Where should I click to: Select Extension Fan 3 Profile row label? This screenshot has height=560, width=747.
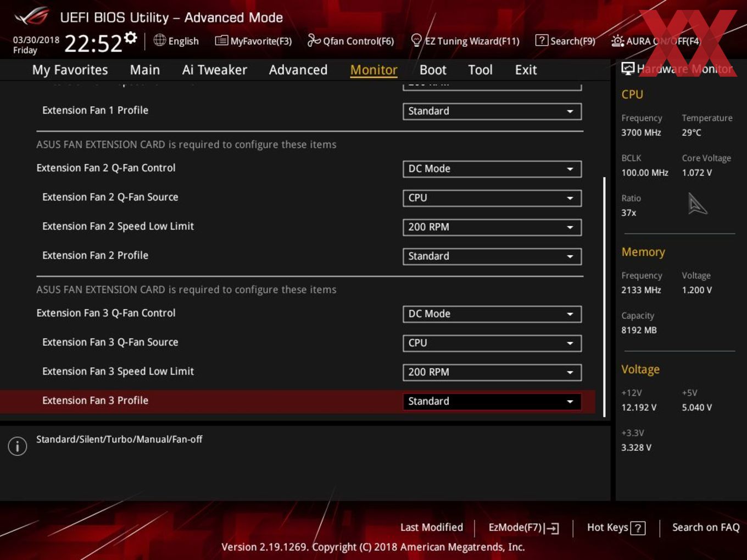tap(95, 400)
